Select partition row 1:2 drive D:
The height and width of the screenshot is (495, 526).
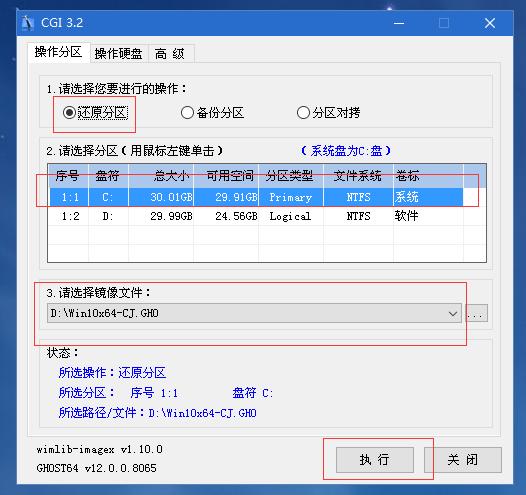(x=257, y=216)
